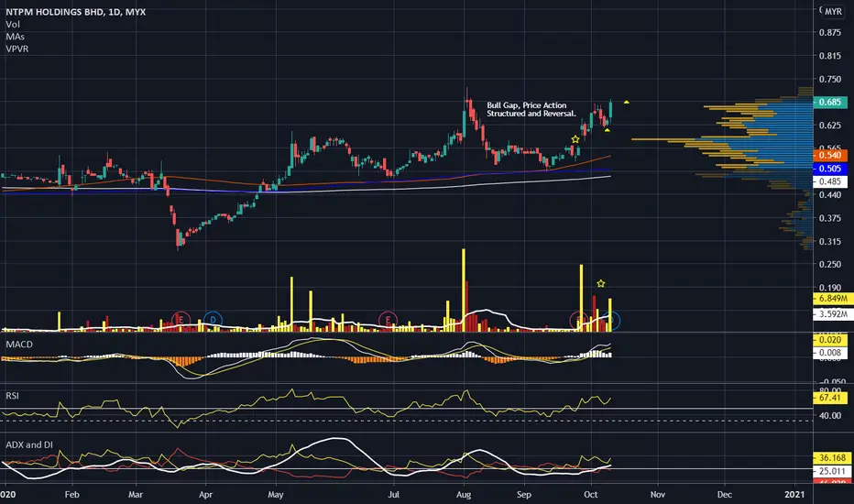Click the Bull Gap text annotation
This screenshot has width=854, height=504.
(x=531, y=109)
